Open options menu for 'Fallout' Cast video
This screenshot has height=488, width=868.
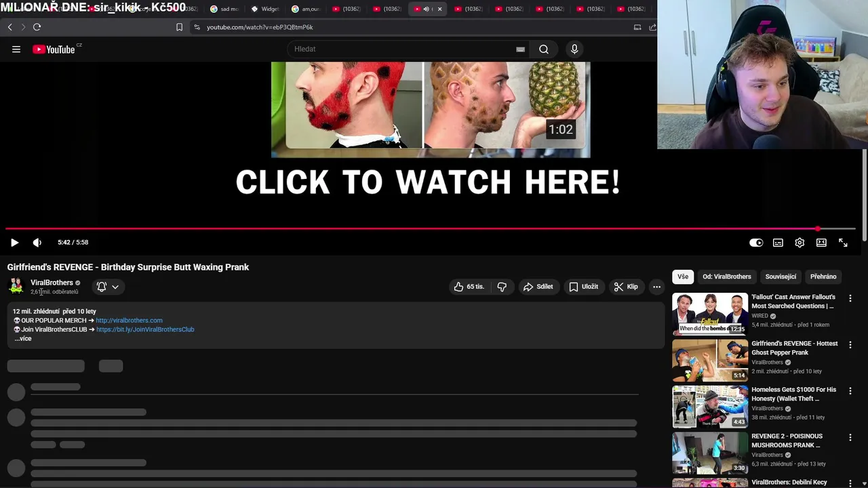(850, 298)
